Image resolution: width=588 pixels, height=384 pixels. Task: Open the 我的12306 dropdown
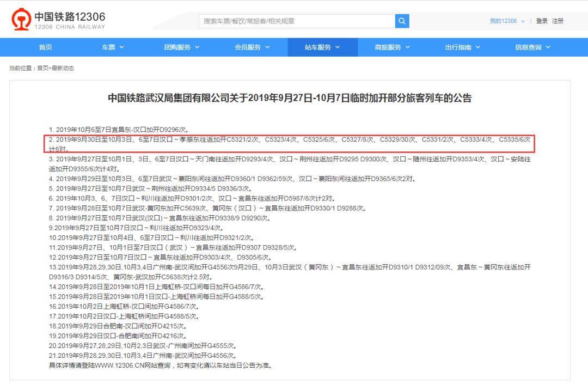pos(506,21)
